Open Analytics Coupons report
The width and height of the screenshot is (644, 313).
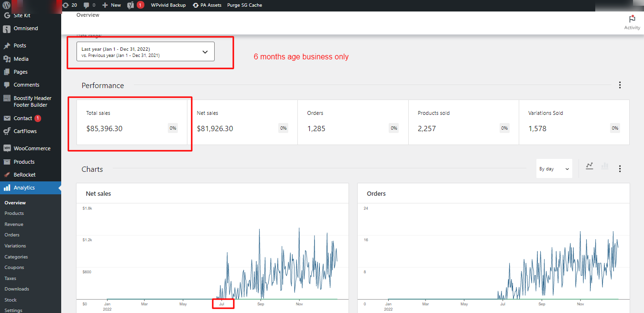pos(14,268)
